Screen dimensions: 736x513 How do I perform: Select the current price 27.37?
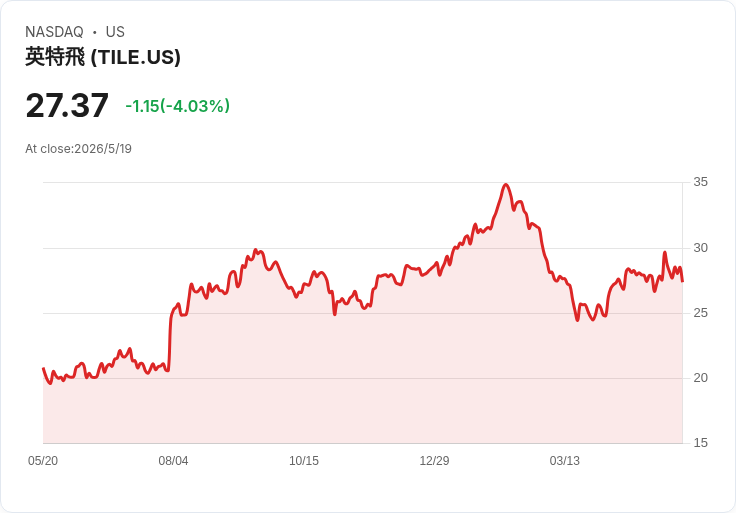click(x=67, y=106)
